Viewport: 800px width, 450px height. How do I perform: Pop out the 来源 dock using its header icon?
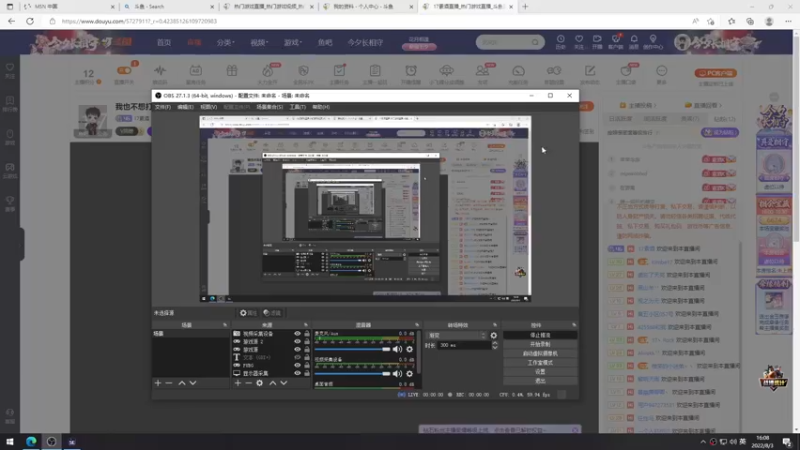click(x=306, y=325)
